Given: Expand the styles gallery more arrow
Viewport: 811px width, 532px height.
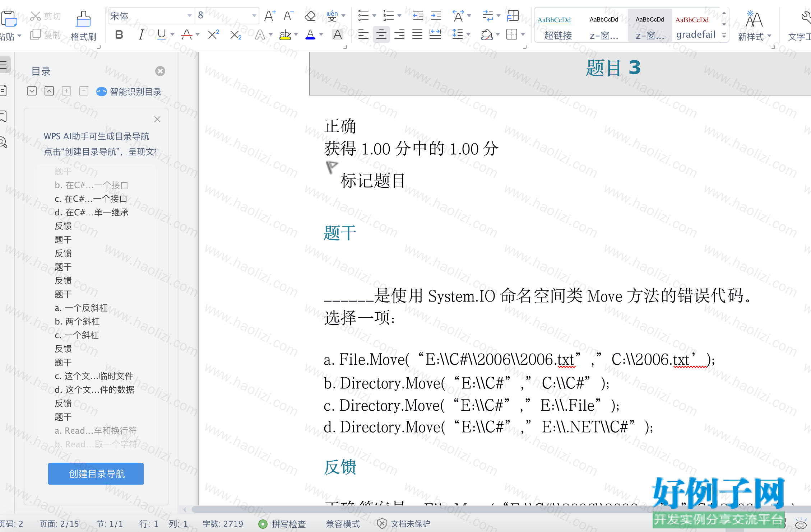Looking at the screenshot, I should coord(724,36).
